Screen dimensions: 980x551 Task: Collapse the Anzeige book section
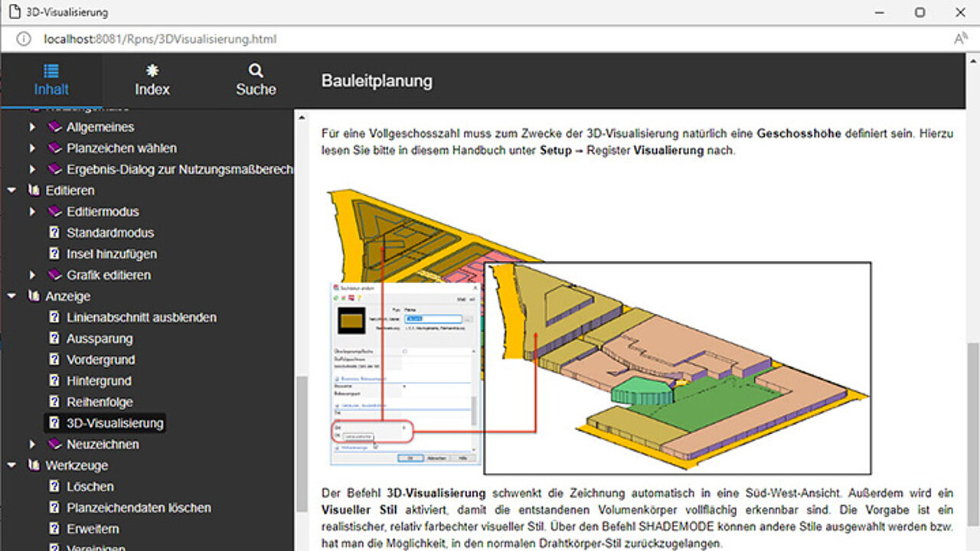11,296
